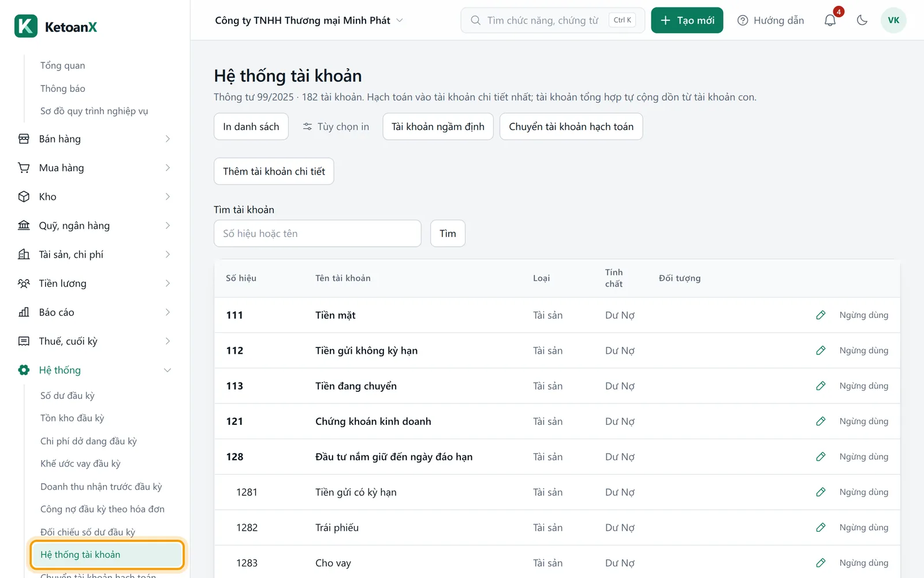The width and height of the screenshot is (924, 578).
Task: Open Tùy chọn in options
Action: coord(336,127)
